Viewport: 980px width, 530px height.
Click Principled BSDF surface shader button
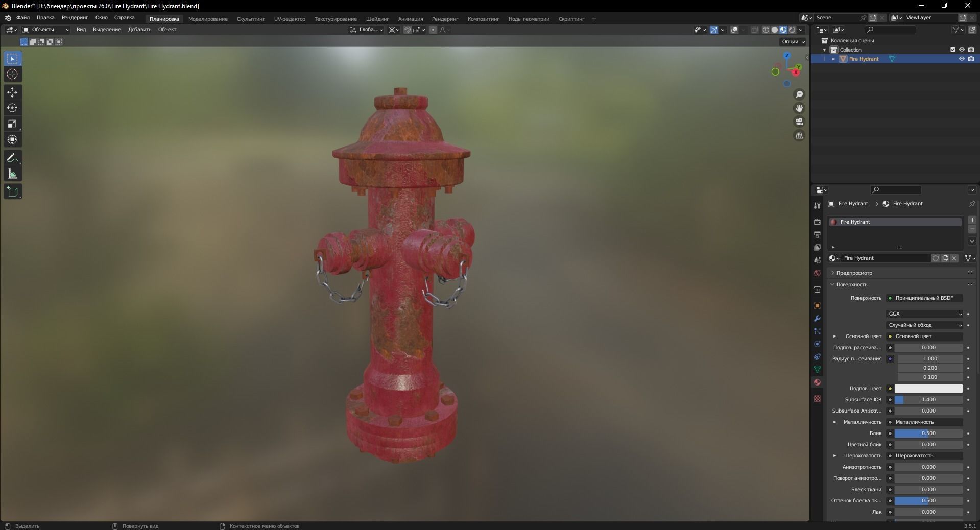point(925,298)
